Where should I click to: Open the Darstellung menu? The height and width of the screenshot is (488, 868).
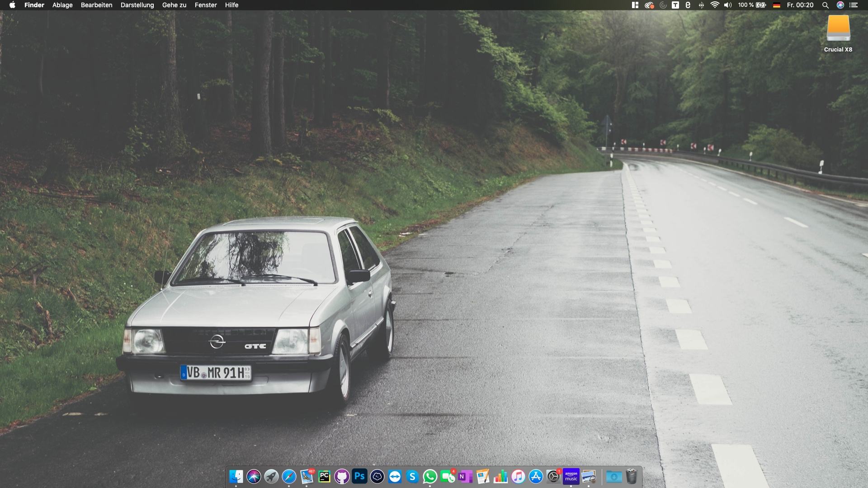pyautogui.click(x=137, y=5)
